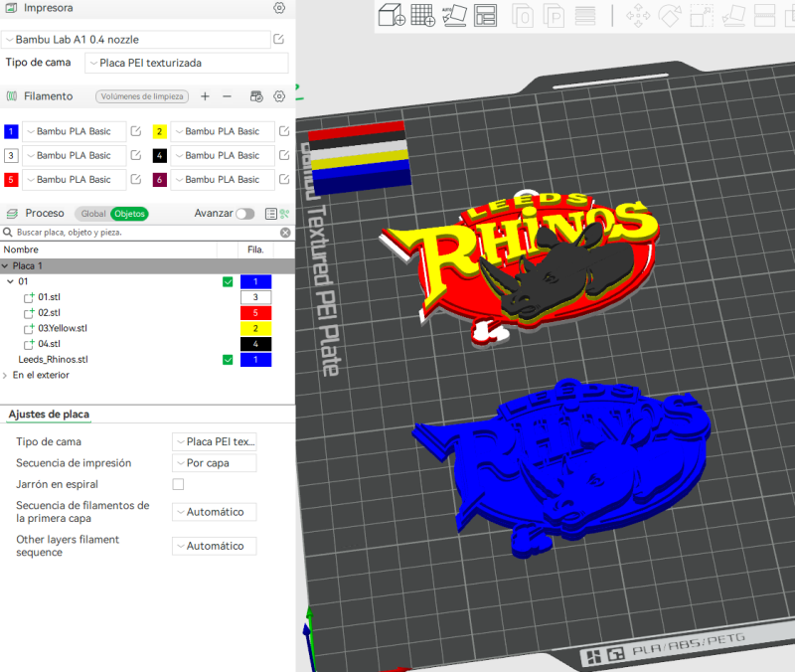Open filament 1 Bambu PLA Basic dropdown
This screenshot has width=795, height=672.
coord(74,131)
